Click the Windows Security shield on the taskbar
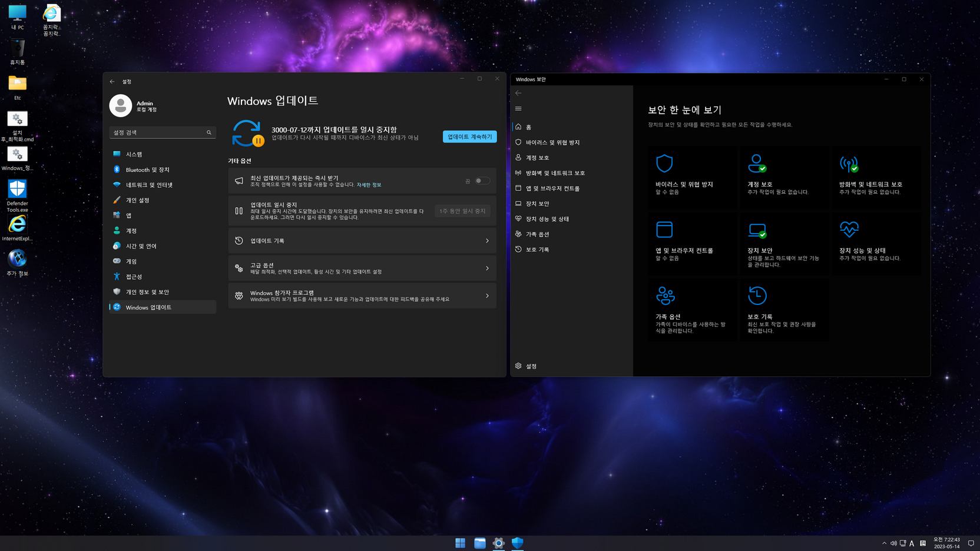980x551 pixels. (x=518, y=543)
